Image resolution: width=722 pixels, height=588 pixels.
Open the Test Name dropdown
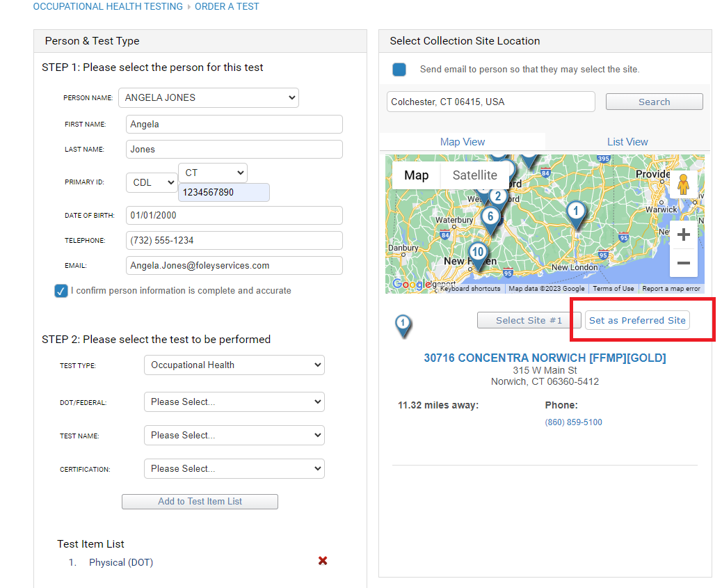pos(234,436)
